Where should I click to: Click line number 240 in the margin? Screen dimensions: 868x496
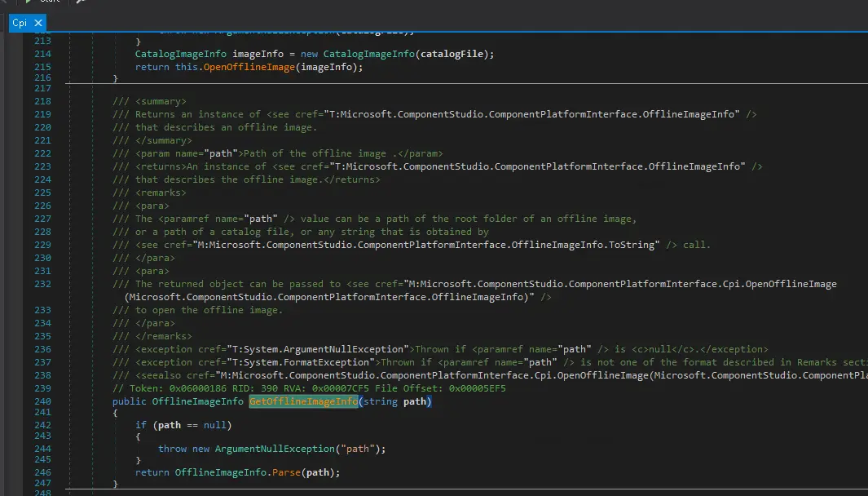(x=42, y=401)
